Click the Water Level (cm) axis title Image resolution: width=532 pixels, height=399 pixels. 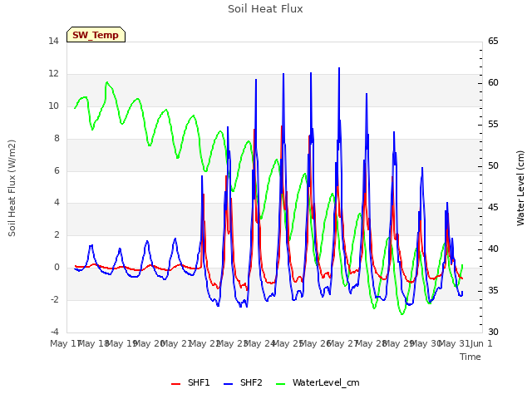click(x=520, y=188)
